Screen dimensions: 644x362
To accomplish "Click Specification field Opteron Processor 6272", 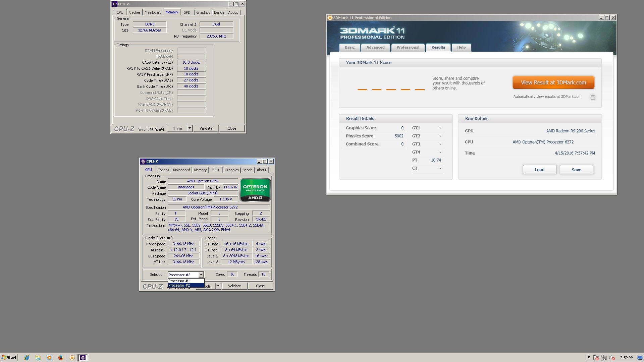I will [219, 207].
